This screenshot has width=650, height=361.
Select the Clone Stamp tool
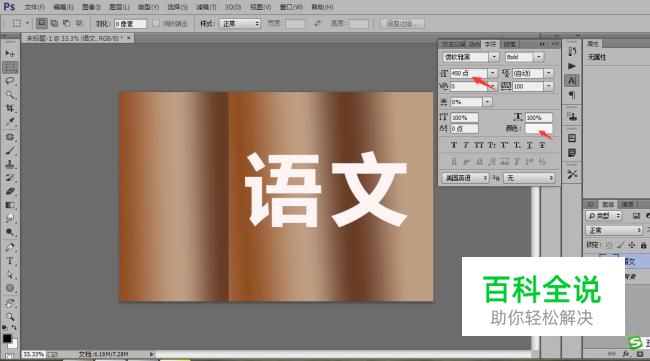point(10,164)
